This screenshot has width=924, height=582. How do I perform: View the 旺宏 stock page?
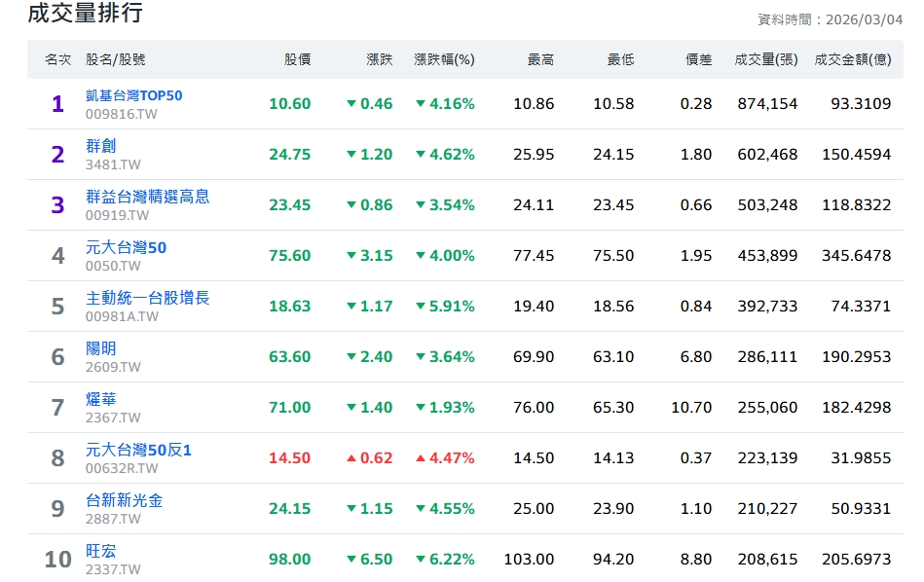[x=100, y=551]
